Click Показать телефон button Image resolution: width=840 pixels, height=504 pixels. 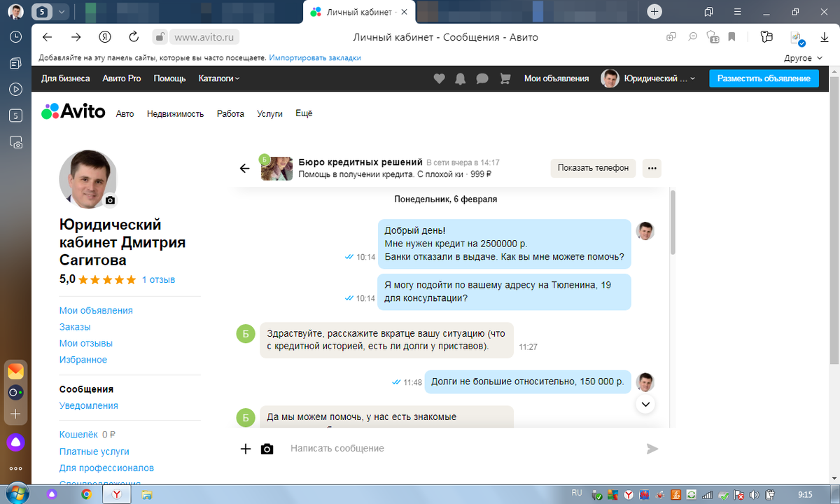pyautogui.click(x=593, y=168)
